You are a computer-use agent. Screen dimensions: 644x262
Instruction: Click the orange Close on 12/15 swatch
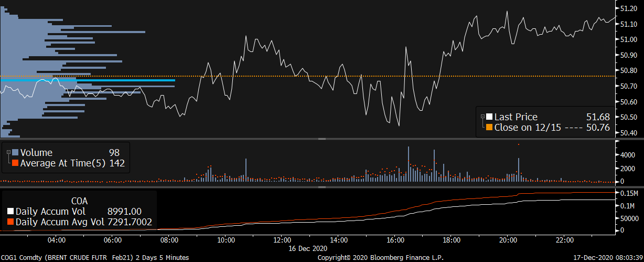pos(489,128)
